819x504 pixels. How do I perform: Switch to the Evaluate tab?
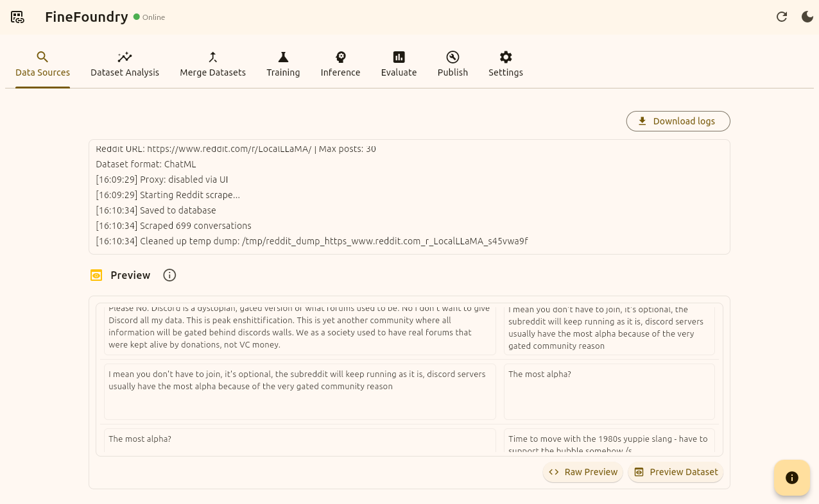[399, 64]
